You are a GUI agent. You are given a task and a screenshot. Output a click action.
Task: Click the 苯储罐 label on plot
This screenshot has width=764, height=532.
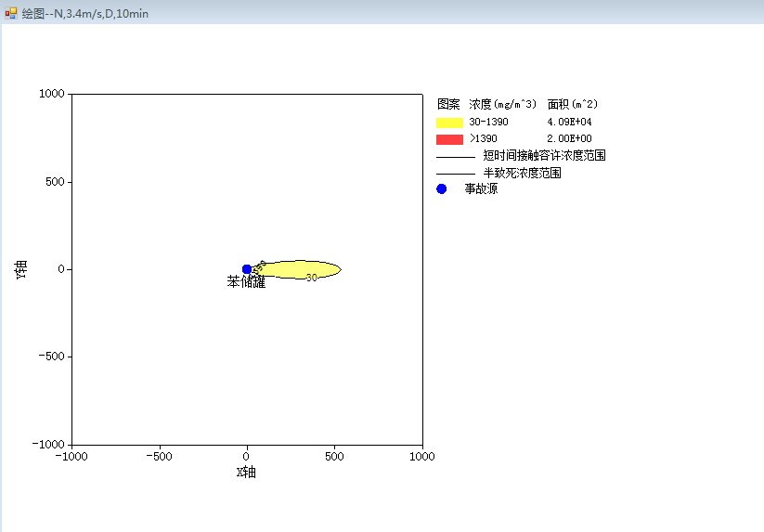pyautogui.click(x=247, y=282)
